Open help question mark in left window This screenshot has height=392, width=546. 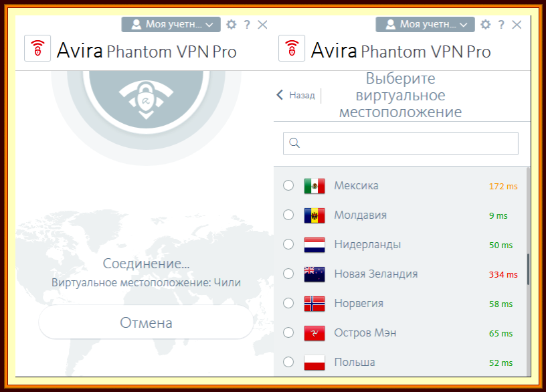[x=247, y=24]
